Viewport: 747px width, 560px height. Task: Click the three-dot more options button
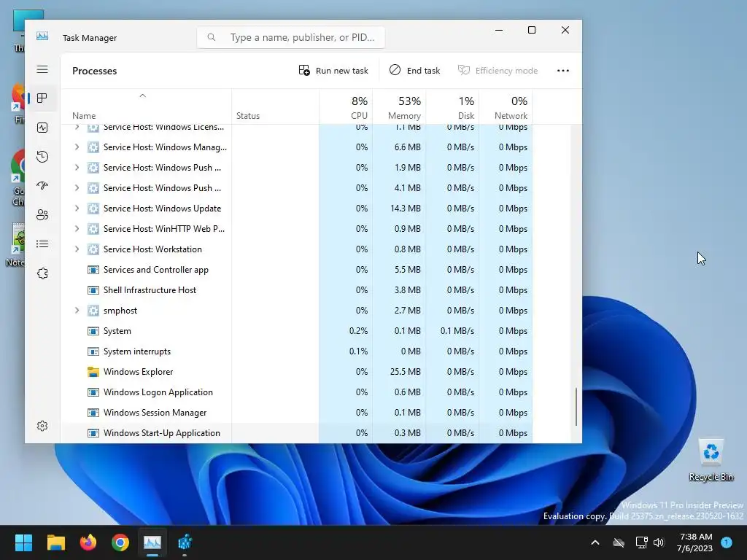click(x=562, y=71)
